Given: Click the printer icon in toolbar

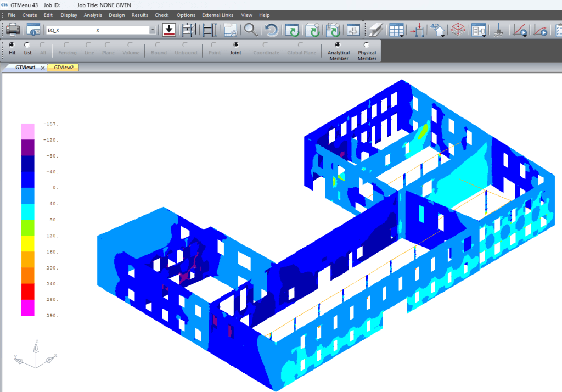Looking at the screenshot, I should pyautogui.click(x=13, y=30).
